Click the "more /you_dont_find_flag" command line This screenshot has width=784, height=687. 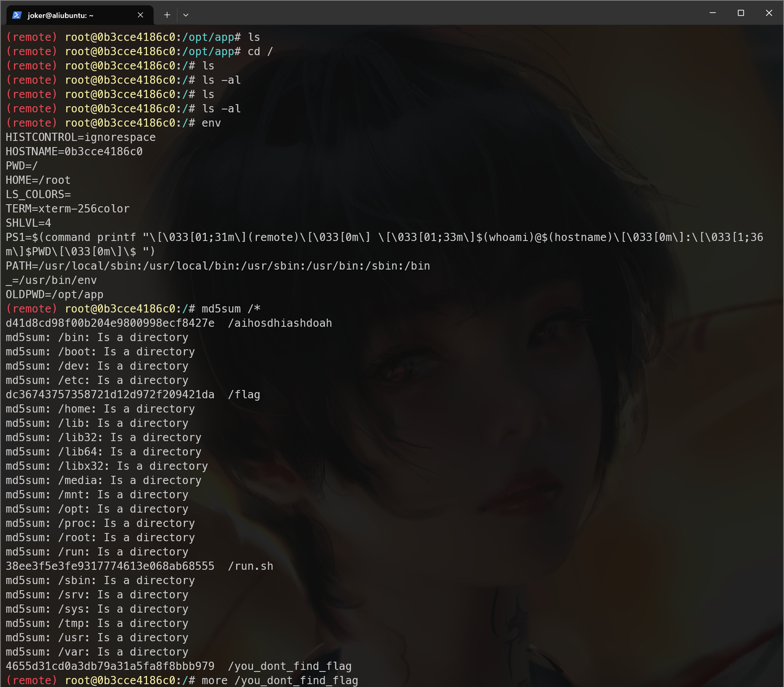click(279, 680)
